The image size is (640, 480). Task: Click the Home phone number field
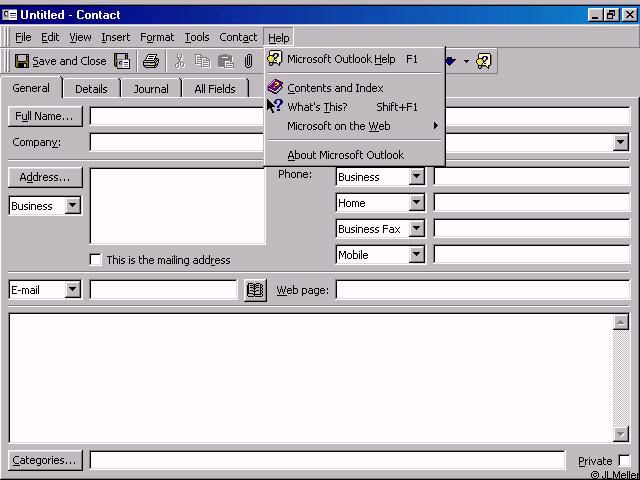pos(532,202)
